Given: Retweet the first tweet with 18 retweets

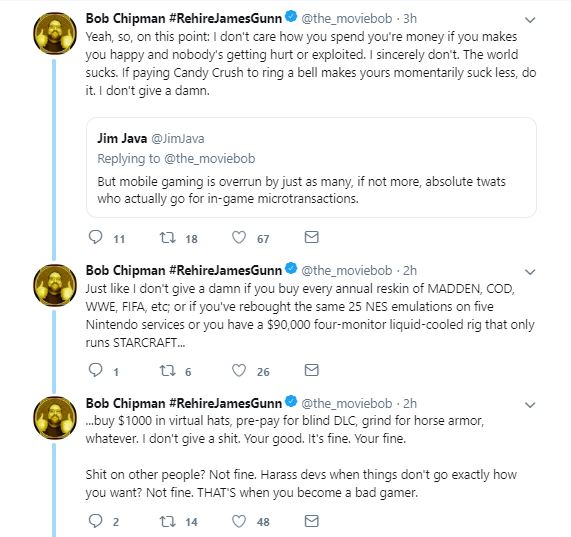Looking at the screenshot, I should click(168, 238).
